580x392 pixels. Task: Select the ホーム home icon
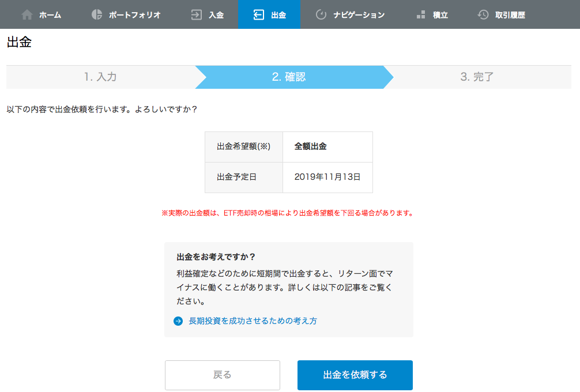pos(27,14)
